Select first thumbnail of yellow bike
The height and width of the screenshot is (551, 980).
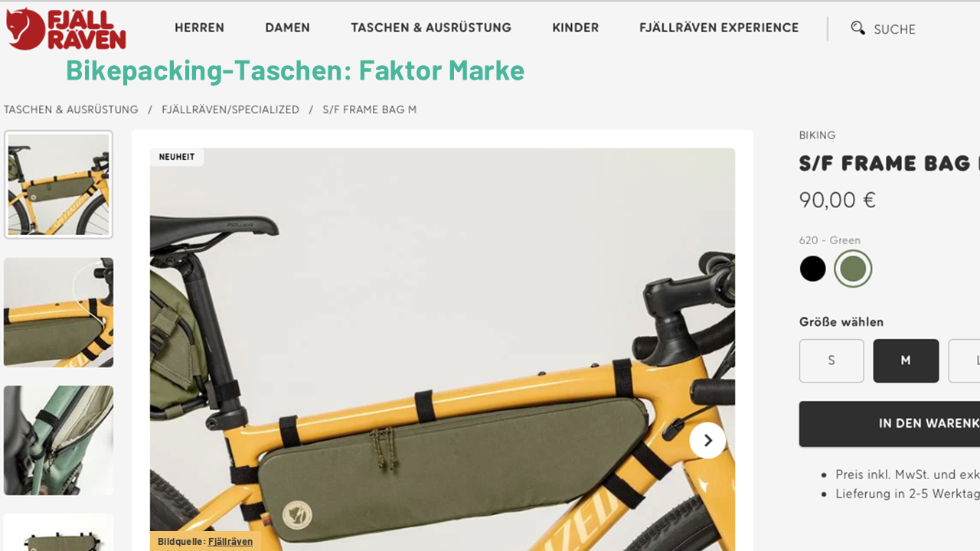[58, 184]
